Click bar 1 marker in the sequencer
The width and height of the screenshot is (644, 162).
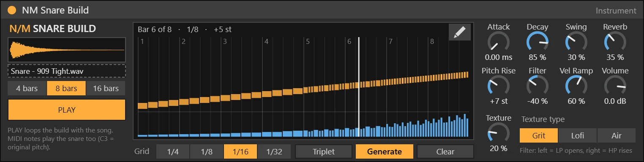(x=142, y=41)
